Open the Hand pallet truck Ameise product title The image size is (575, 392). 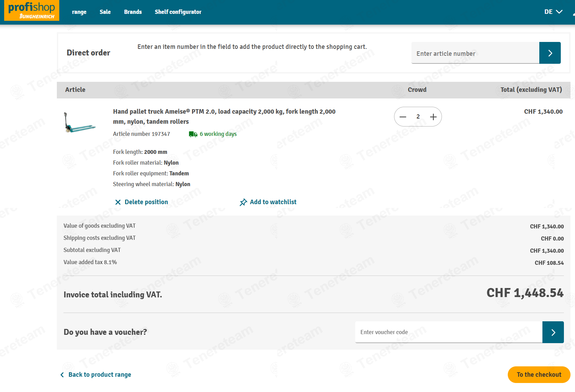[x=224, y=116]
